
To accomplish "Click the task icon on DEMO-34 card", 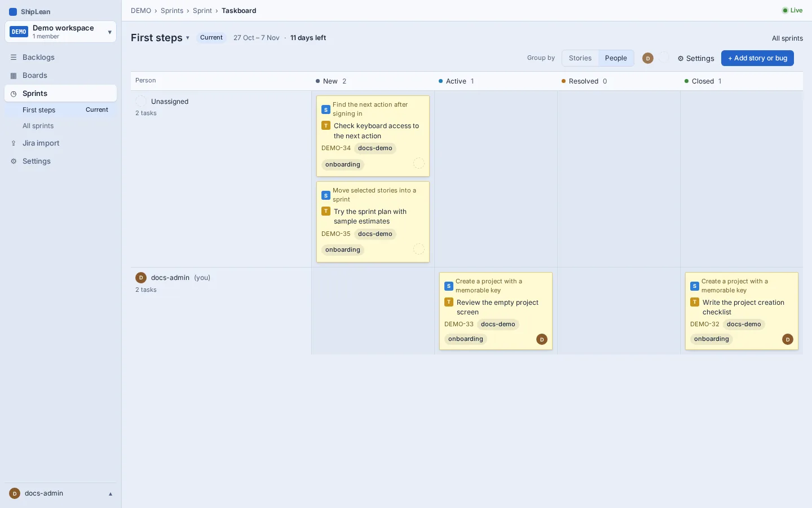I will point(326,126).
